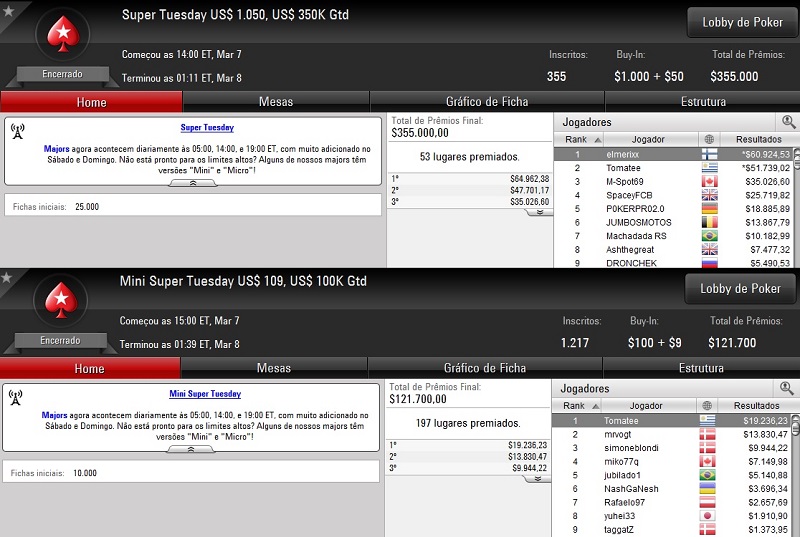
Task: Sort by Resultados in Super Tuesday list
Action: tap(758, 139)
